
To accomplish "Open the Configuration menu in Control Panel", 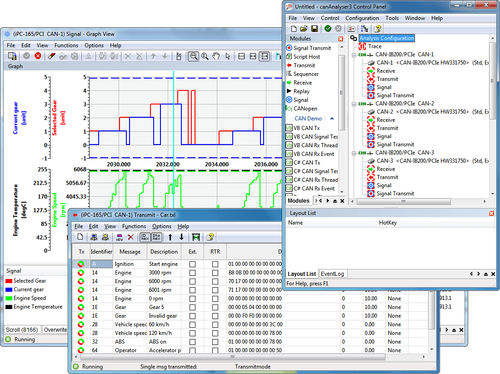I will [x=362, y=18].
